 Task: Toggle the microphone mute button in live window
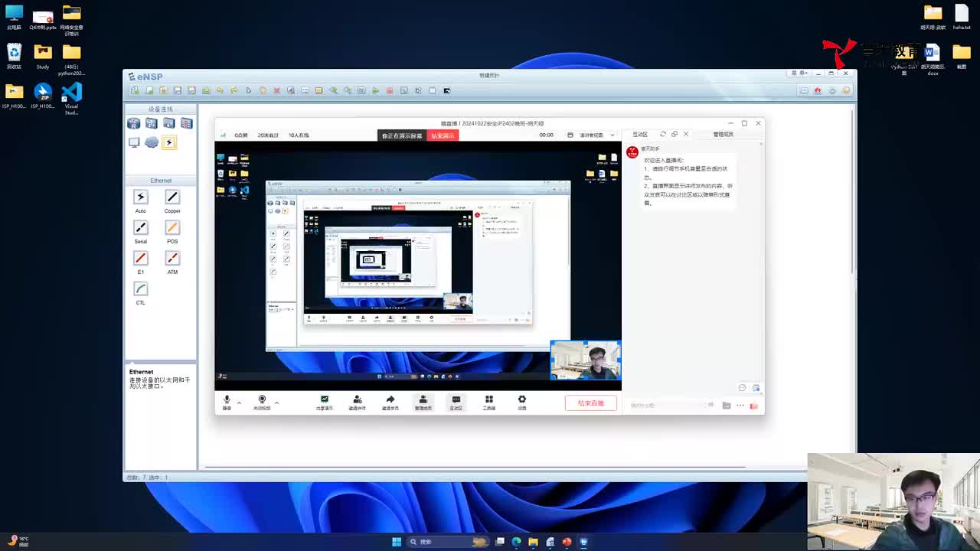point(227,402)
